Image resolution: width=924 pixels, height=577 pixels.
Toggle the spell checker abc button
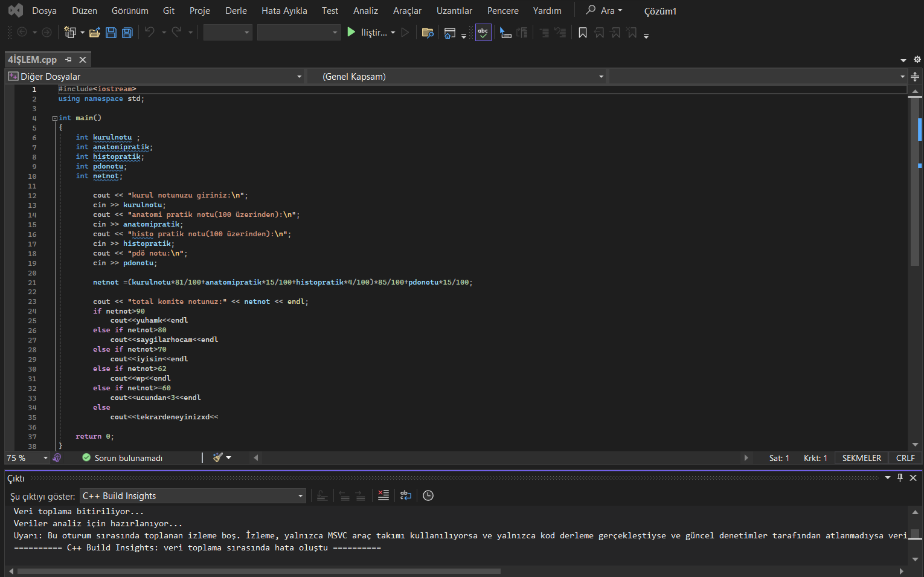pyautogui.click(x=483, y=33)
